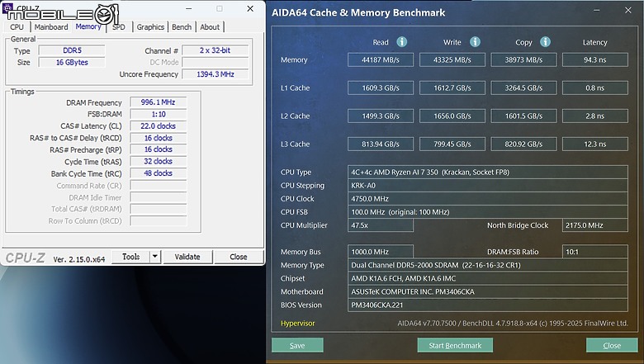Click the L1 Cache Write value 1612.7 GB/s
The height and width of the screenshot is (364, 644).
coord(452,87)
